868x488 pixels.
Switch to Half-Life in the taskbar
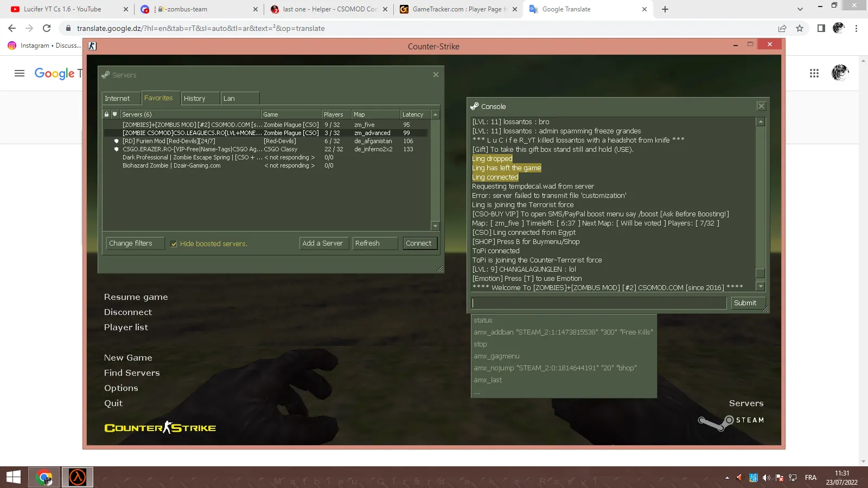(x=78, y=477)
